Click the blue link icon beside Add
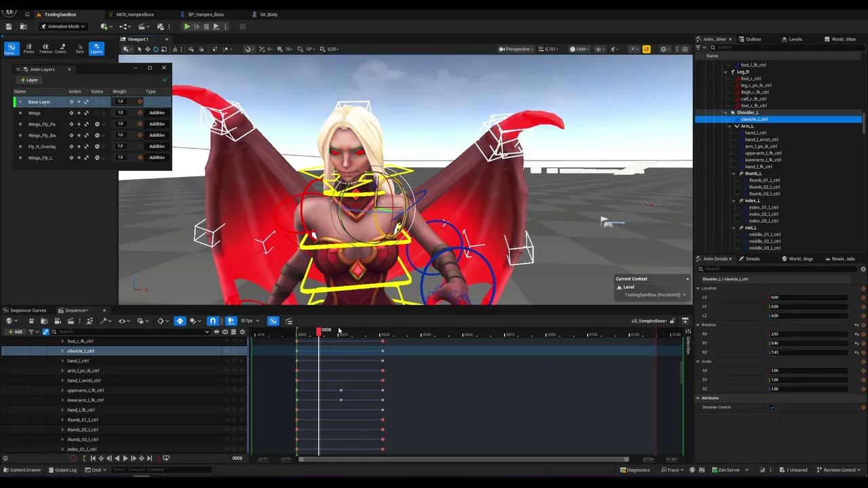 coord(45,331)
